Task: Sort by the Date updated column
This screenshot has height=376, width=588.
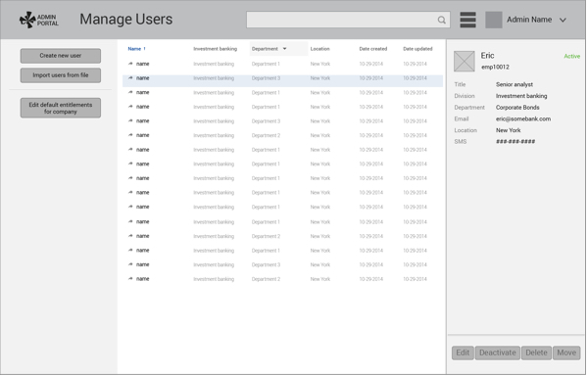Action: [417, 49]
